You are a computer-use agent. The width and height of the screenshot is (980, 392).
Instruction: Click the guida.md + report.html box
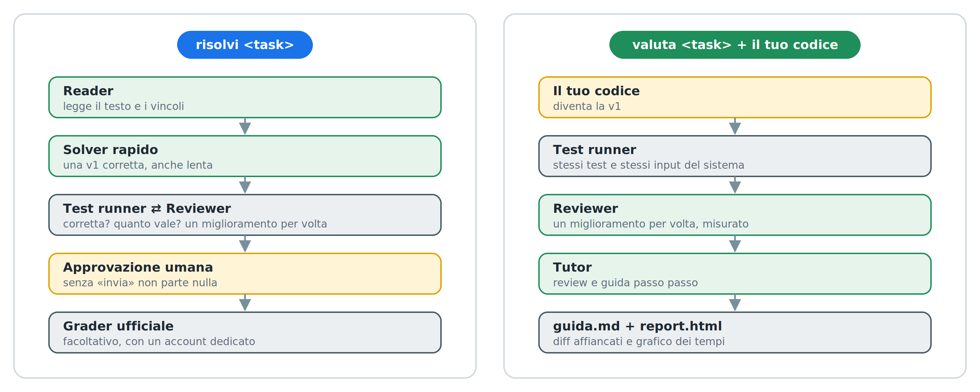click(735, 332)
